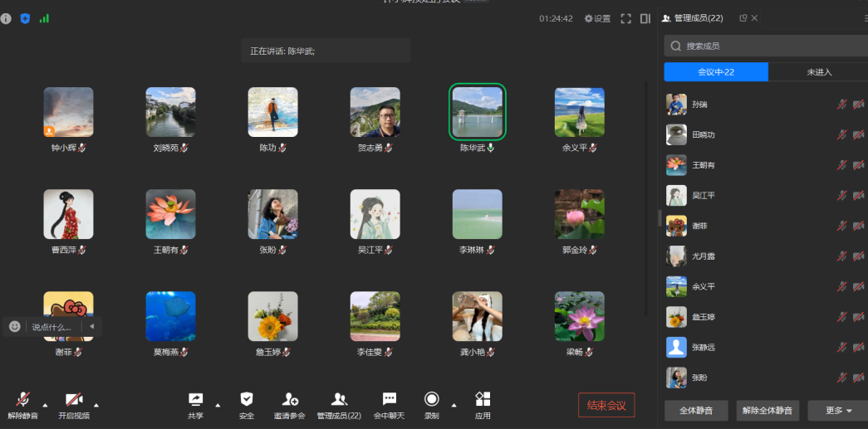Click the red 结束会议 button
868x429 pixels.
tap(606, 405)
